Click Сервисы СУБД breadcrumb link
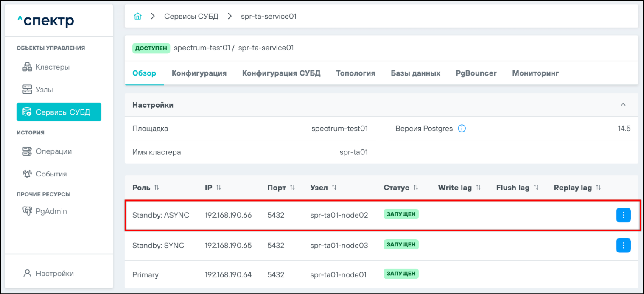 191,17
